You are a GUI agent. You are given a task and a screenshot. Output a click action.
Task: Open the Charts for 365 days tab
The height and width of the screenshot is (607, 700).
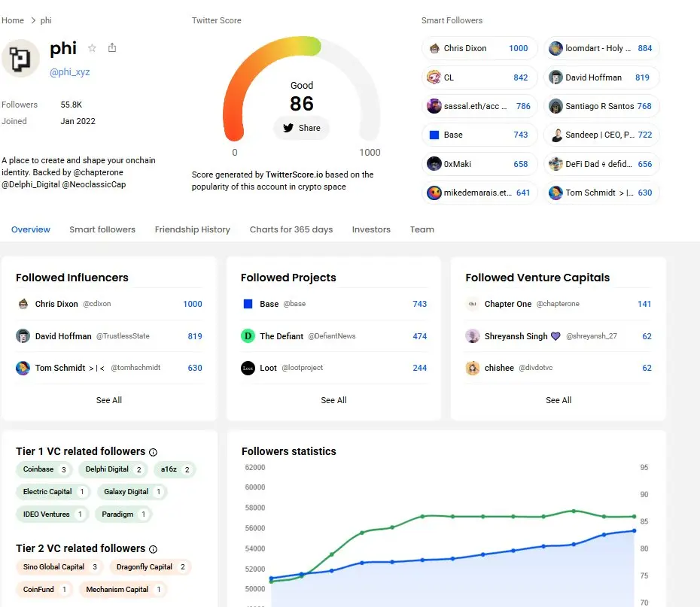point(291,229)
